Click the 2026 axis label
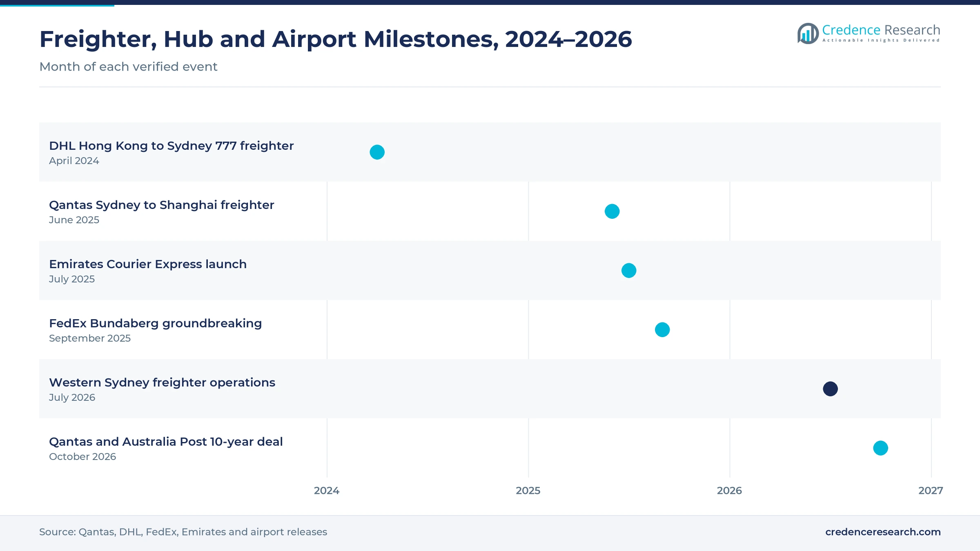 pos(729,491)
